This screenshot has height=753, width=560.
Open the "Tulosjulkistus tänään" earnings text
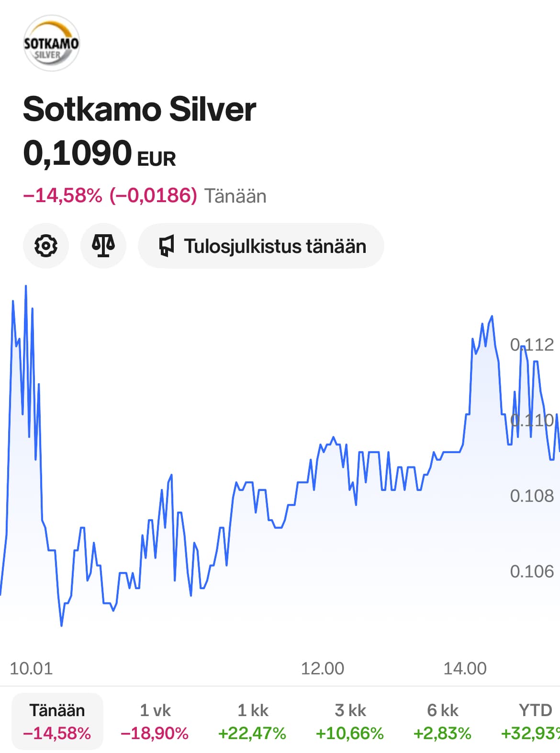coord(275,246)
